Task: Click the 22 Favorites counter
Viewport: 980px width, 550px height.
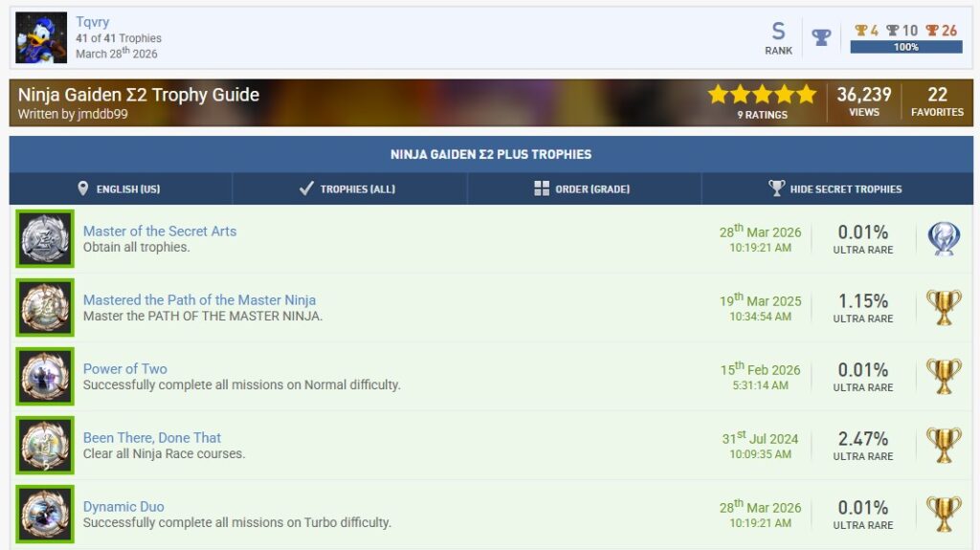Action: (937, 102)
